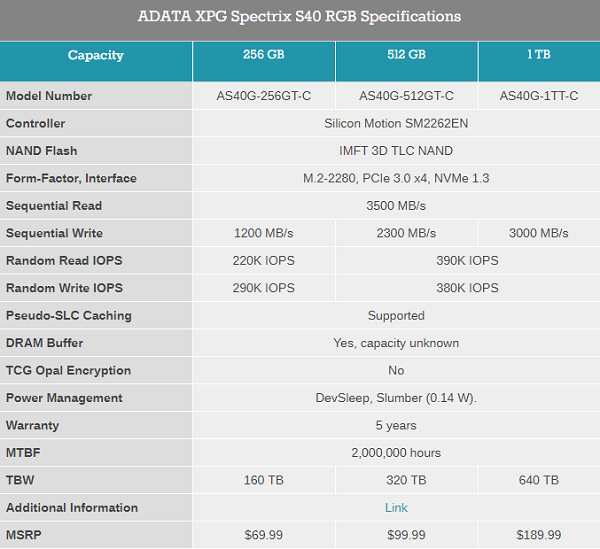Click the Sequential Write row label
This screenshot has width=600, height=549.
54,233
